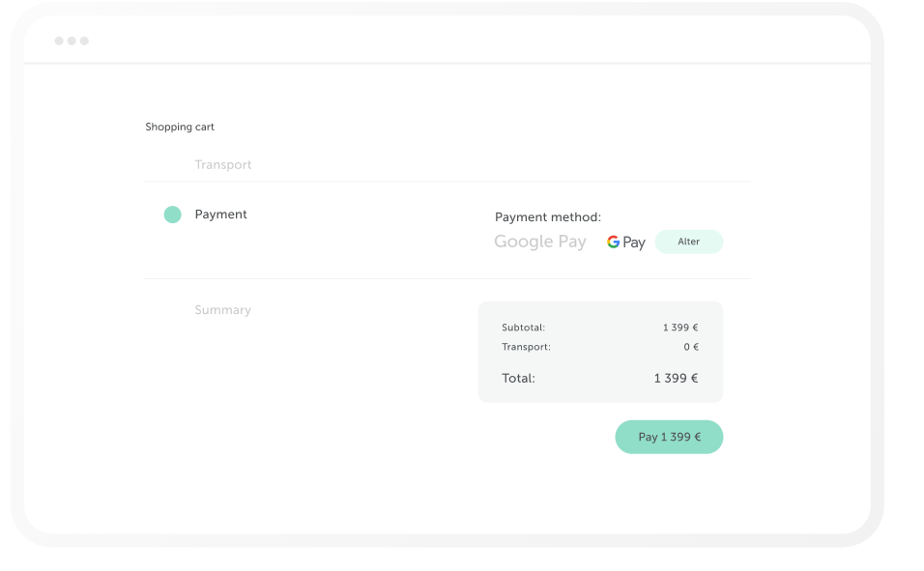
Task: Expand the Summary section
Action: tap(223, 309)
